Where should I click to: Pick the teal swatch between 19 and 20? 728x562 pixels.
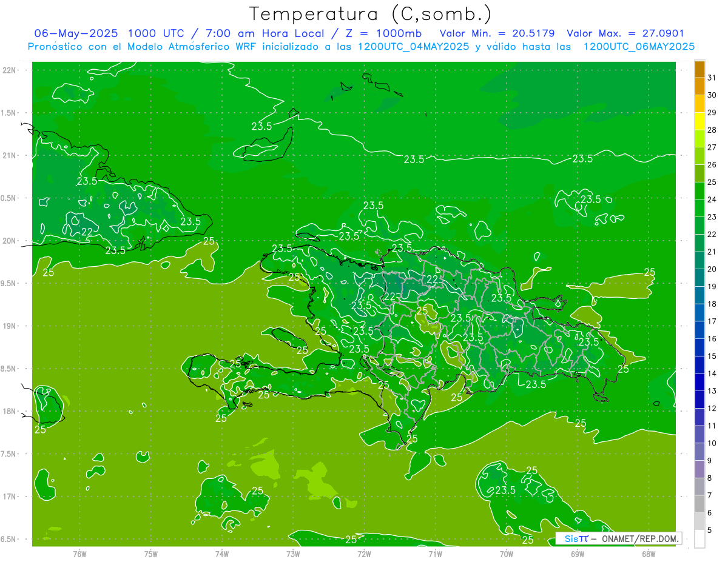pos(699,278)
